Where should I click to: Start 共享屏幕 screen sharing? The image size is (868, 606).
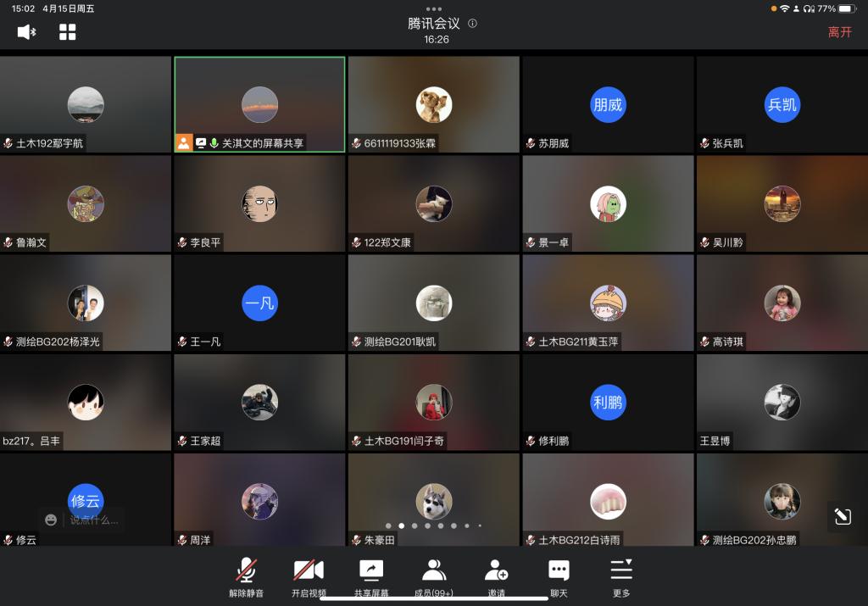click(371, 577)
